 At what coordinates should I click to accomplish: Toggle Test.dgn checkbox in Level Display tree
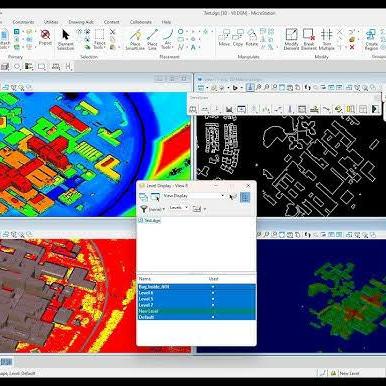(x=140, y=221)
